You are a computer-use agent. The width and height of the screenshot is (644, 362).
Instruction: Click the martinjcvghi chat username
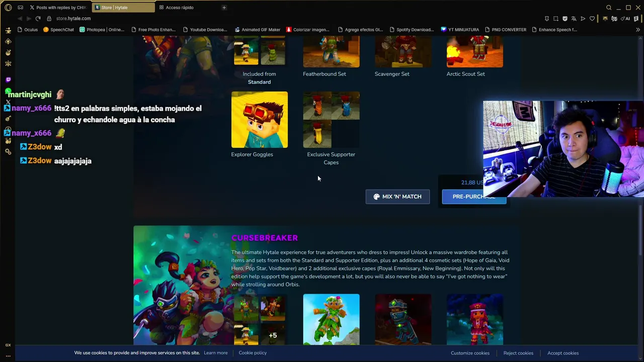click(30, 95)
